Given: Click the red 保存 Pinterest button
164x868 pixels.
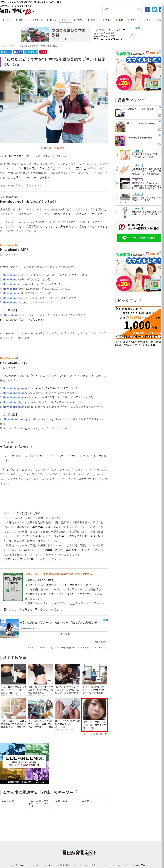Looking at the screenshot, I should pos(43,52).
